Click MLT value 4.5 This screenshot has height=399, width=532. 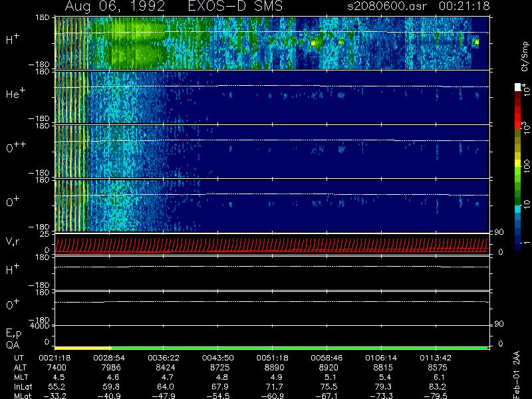pos(59,377)
